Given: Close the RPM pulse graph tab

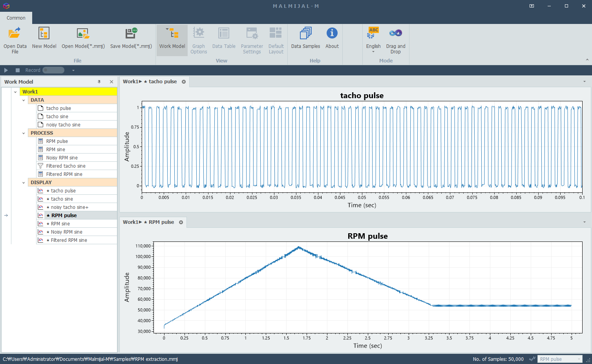Looking at the screenshot, I should tap(181, 222).
